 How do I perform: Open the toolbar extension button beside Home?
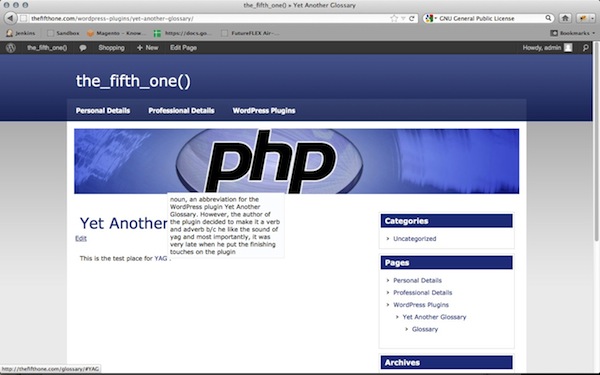[585, 18]
